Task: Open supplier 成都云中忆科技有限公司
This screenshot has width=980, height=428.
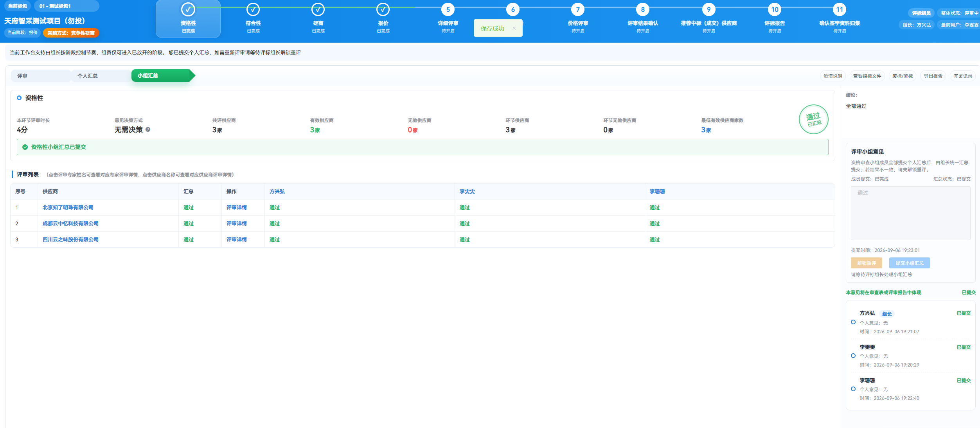Action: tap(70, 224)
